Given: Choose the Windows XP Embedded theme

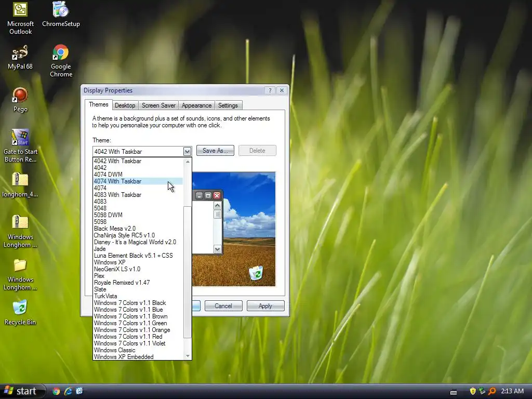Looking at the screenshot, I should point(138,357).
